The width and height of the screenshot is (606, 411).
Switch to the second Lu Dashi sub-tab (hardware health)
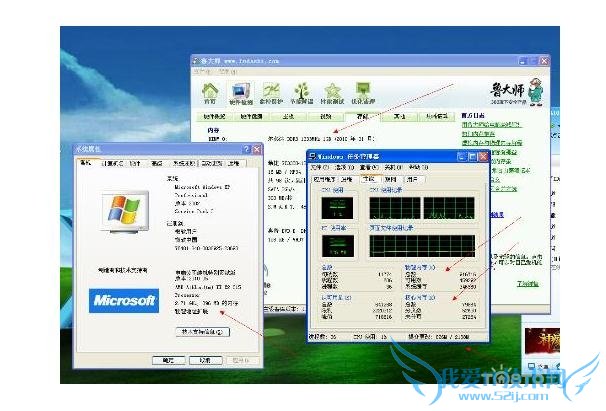(251, 116)
